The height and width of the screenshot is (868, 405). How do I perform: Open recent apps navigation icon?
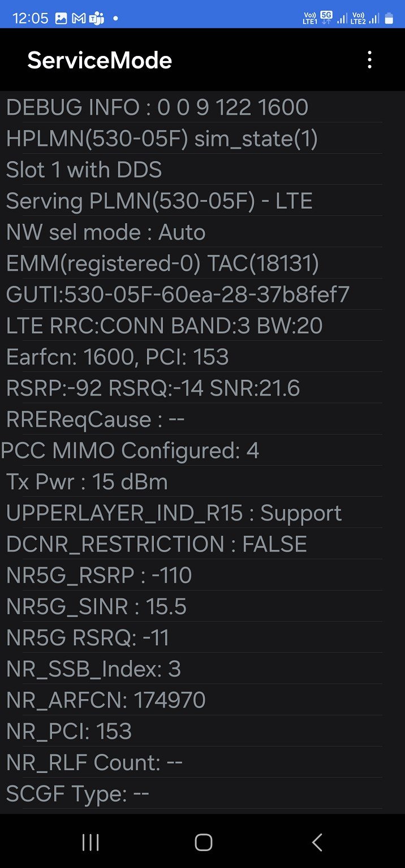click(x=91, y=842)
